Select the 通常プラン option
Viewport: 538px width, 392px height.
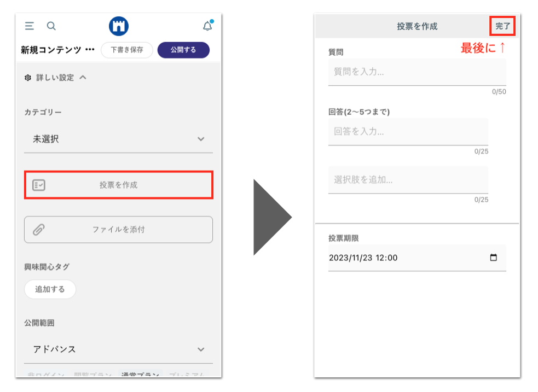coord(141,374)
